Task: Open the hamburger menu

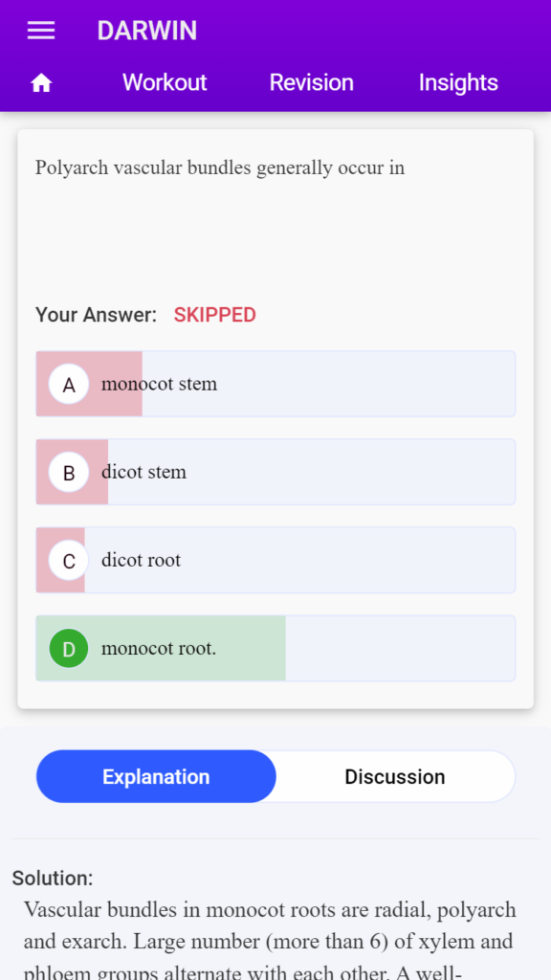Action: click(41, 31)
